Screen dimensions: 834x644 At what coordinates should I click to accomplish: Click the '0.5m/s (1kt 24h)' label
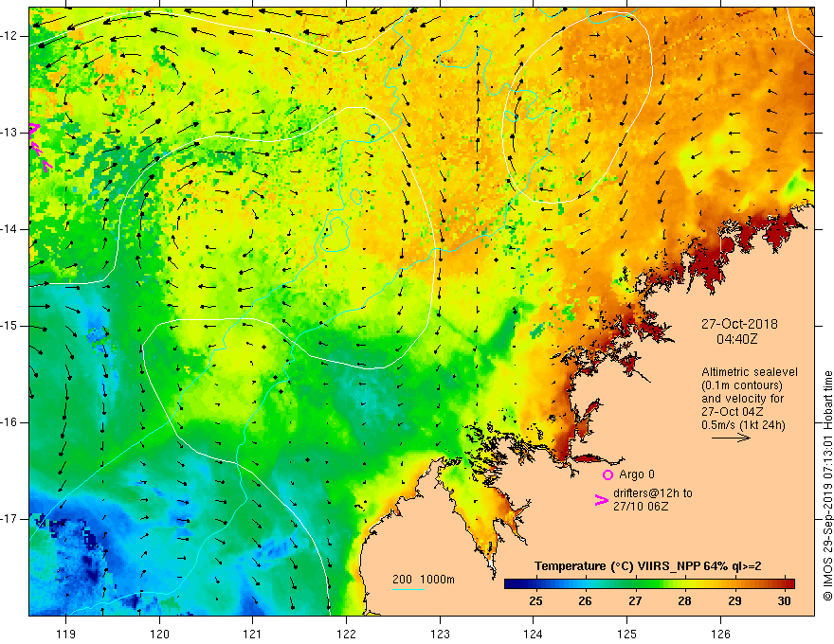[743, 425]
